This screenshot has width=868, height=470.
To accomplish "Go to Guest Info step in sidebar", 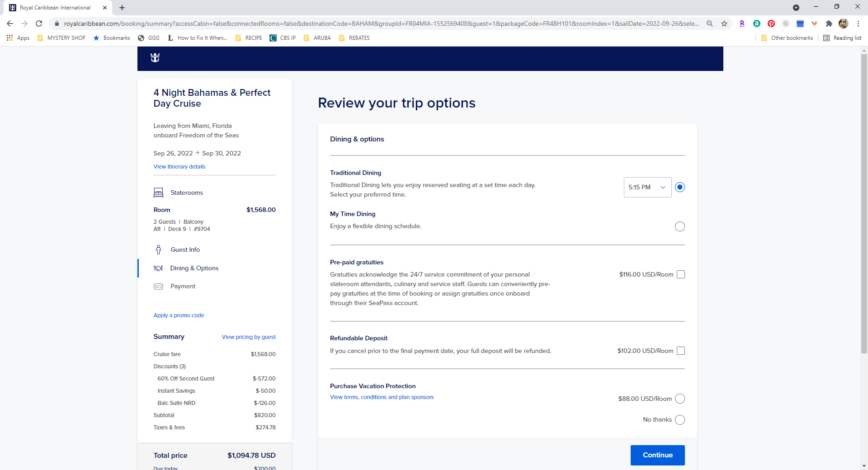I will [x=185, y=249].
